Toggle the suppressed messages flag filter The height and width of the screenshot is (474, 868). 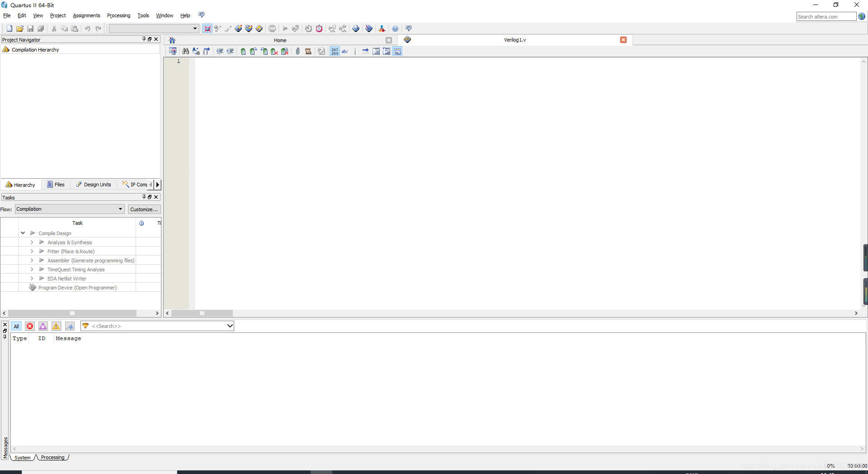[x=70, y=326]
